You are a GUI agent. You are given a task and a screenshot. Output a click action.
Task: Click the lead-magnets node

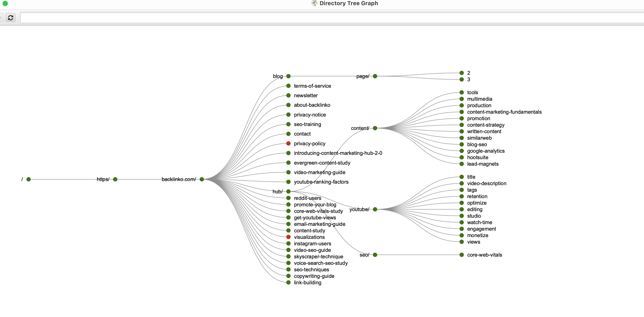(x=461, y=164)
